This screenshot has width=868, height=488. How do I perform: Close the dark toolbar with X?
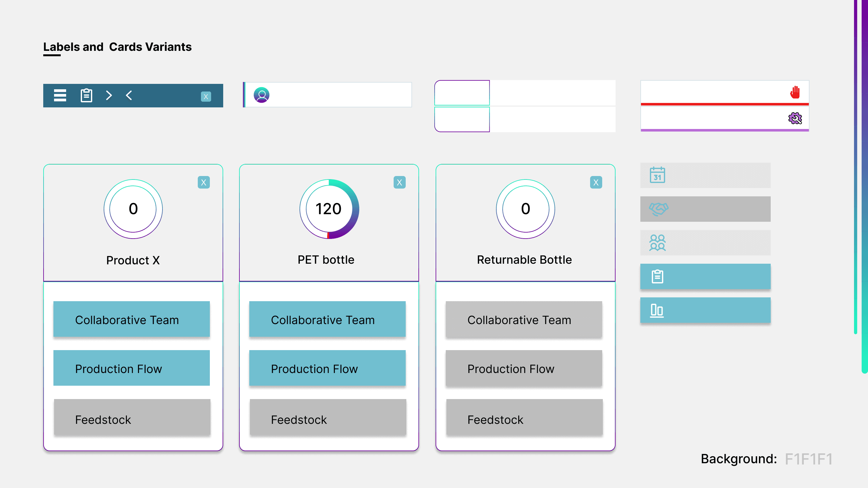pos(206,97)
